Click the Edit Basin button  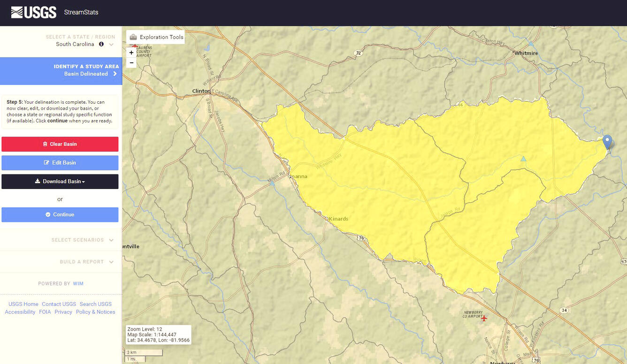[x=60, y=163]
